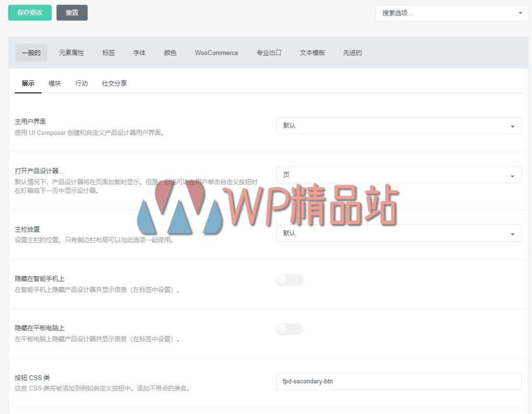
Task: Open the 搜索选项 search options dropdown
Action: coord(451,12)
